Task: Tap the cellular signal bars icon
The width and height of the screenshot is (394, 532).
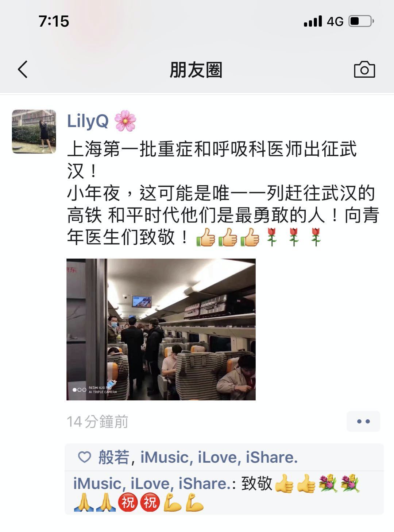Action: [313, 21]
